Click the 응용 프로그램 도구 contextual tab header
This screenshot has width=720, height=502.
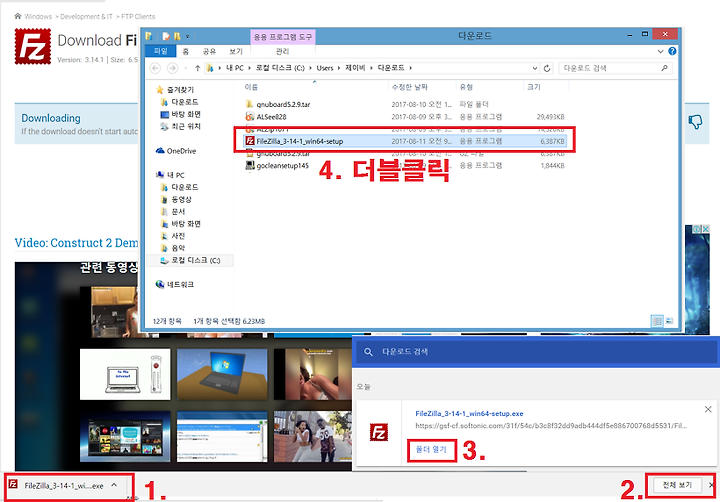tap(282, 36)
